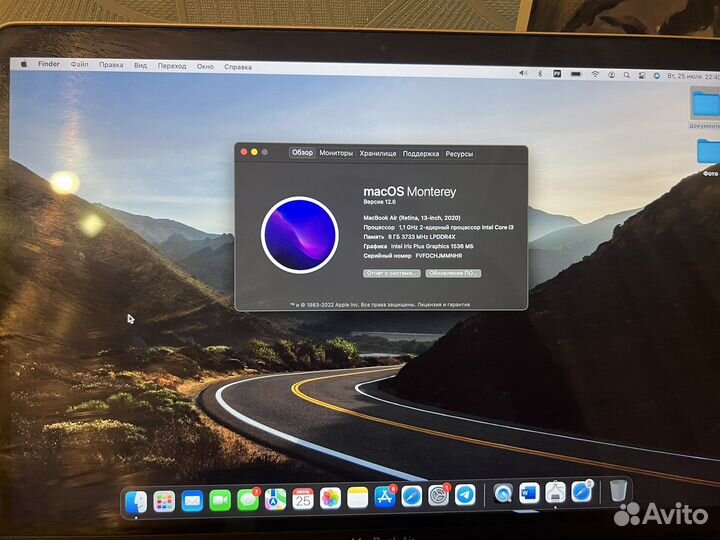
Task: Open Calendar showing date 25
Action: click(x=303, y=499)
